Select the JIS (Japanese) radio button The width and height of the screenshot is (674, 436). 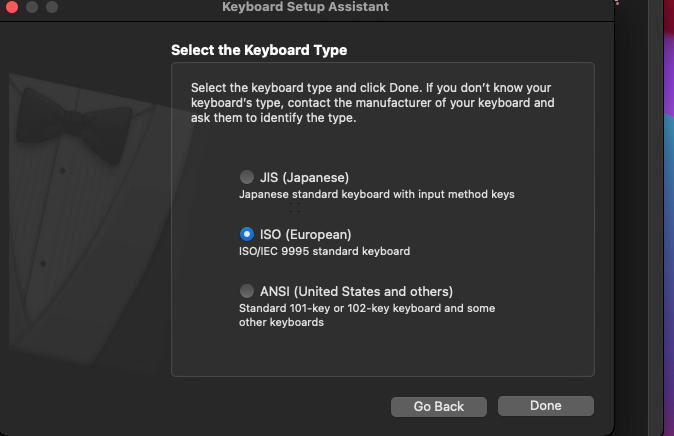(247, 177)
